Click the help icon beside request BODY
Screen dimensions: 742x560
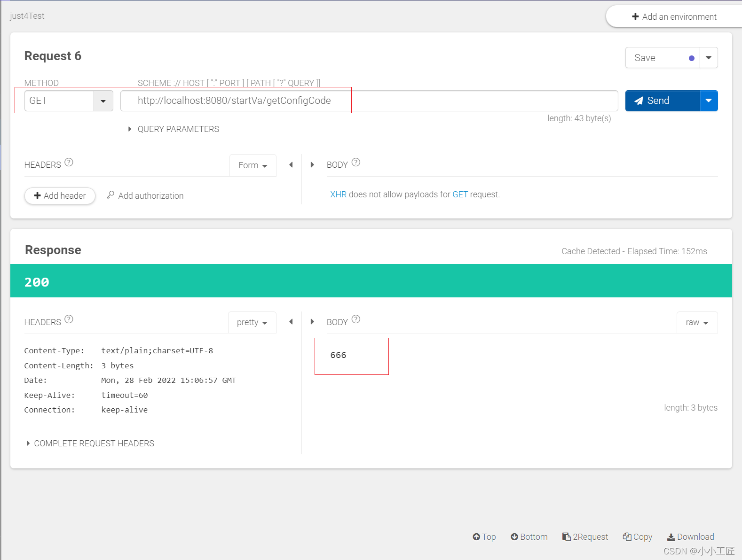(x=356, y=163)
